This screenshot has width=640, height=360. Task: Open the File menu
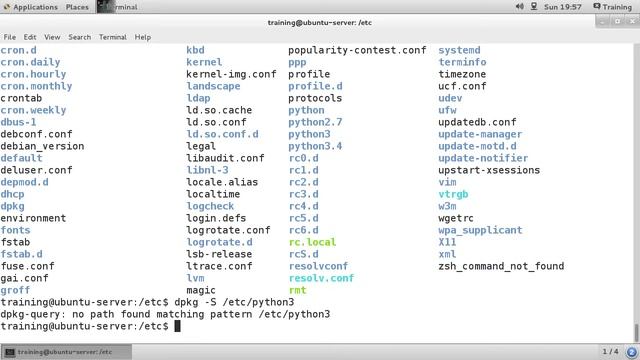point(10,37)
